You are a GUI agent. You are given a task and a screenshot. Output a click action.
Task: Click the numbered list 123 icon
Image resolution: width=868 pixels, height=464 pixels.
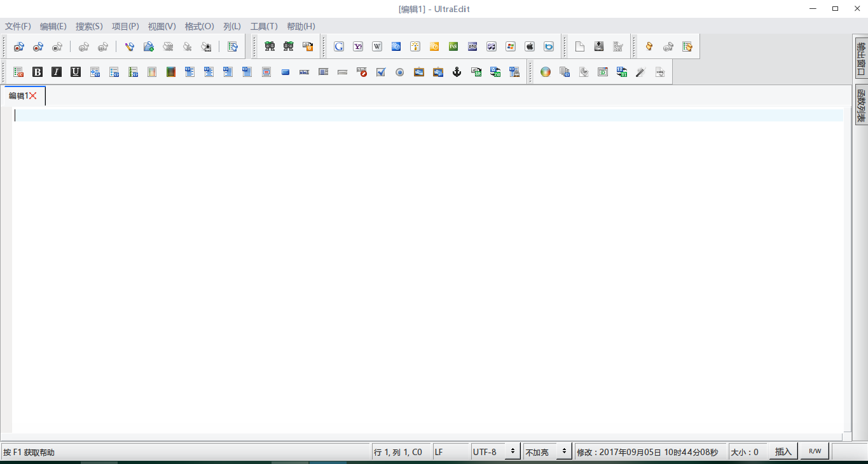[133, 72]
